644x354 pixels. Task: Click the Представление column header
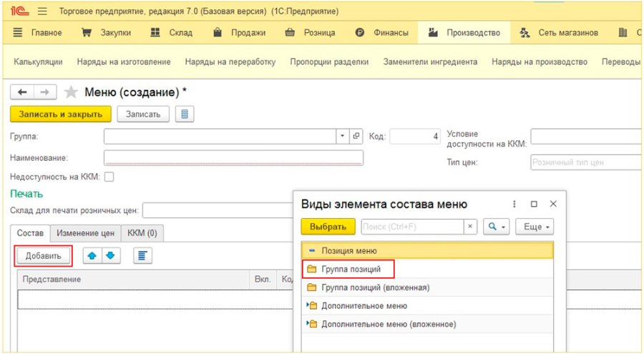point(134,279)
